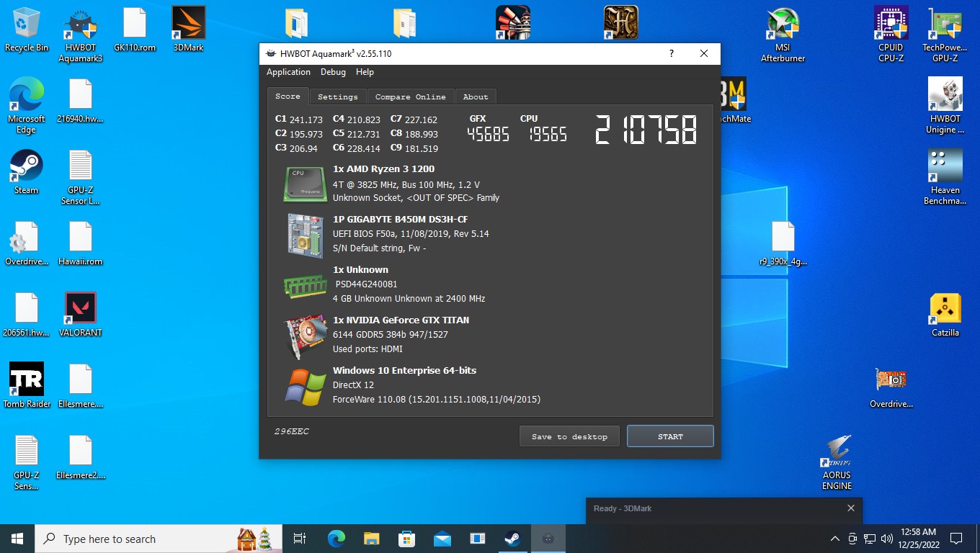Open the Steam desktop shortcut
The image size is (980, 553).
point(26,172)
